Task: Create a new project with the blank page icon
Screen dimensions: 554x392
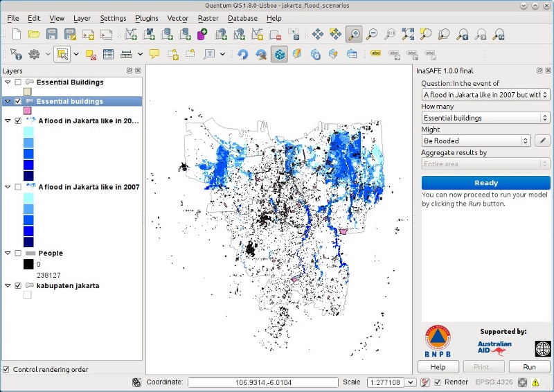Action: pos(16,35)
